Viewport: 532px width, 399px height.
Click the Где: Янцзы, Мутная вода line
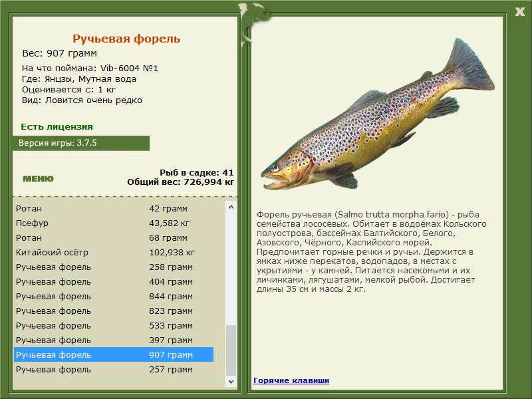coord(79,79)
